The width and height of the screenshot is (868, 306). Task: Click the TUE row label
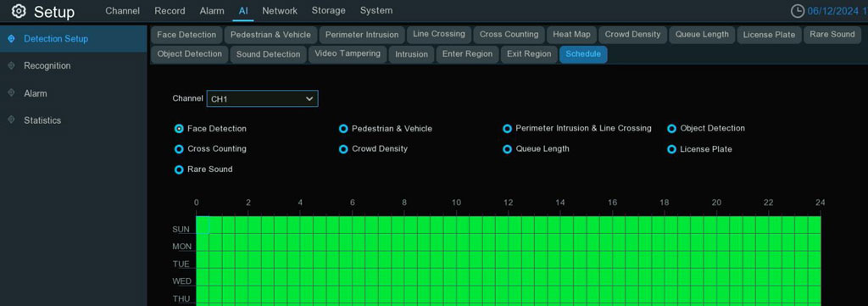tap(181, 264)
